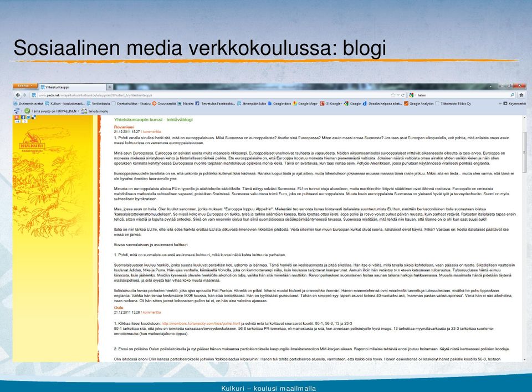Open the Kulkuri - koulusi maail... bookmark

(65, 104)
